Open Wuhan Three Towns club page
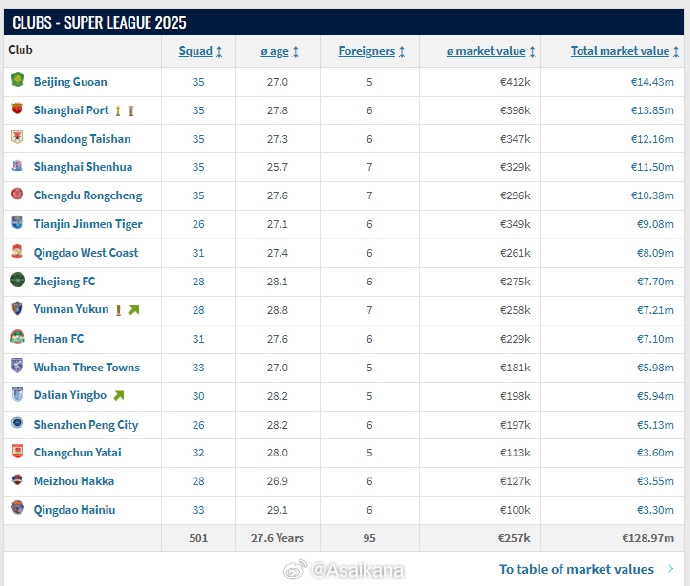 [86, 367]
